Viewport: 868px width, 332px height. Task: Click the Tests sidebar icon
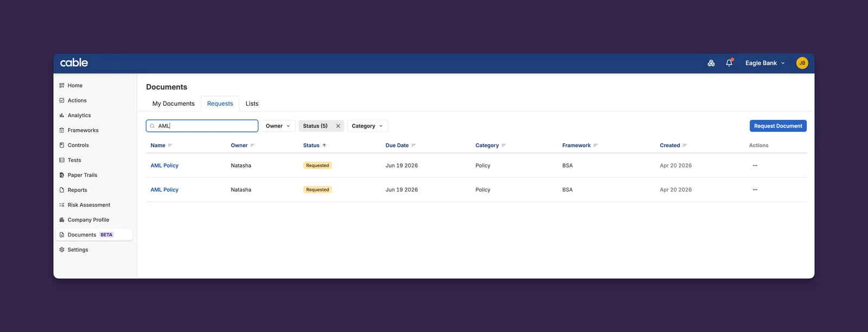click(x=62, y=160)
